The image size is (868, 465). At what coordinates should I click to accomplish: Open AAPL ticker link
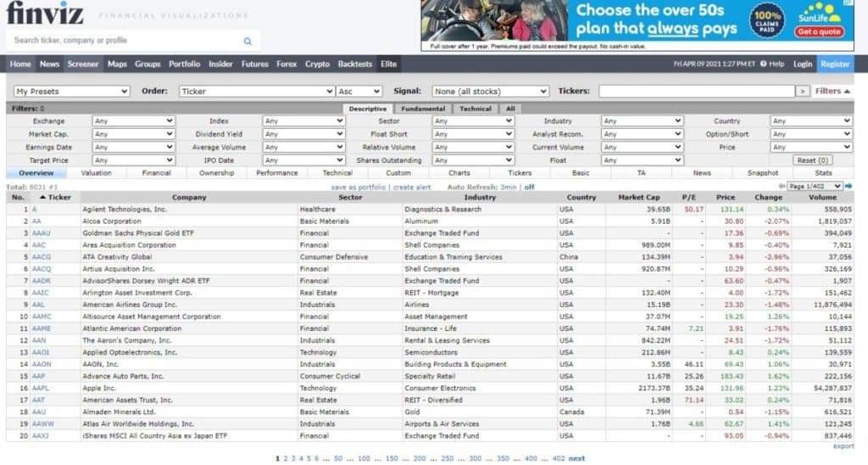tap(41, 388)
